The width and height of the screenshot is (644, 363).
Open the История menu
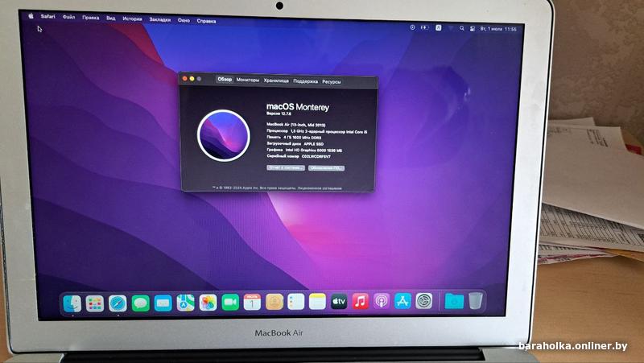pyautogui.click(x=132, y=19)
